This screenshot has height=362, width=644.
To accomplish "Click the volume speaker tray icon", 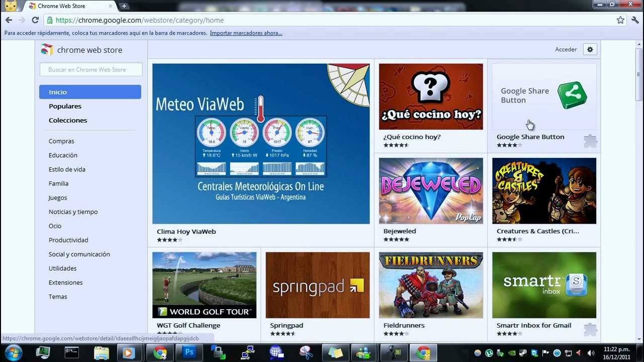I will pyautogui.click(x=591, y=353).
